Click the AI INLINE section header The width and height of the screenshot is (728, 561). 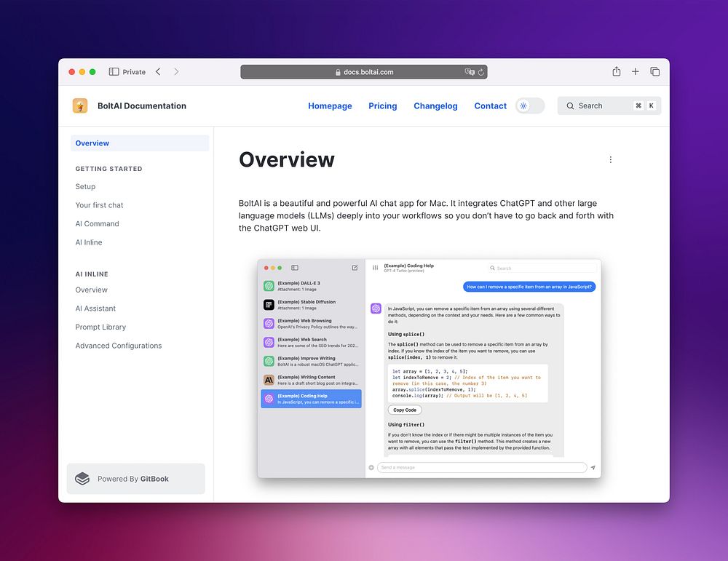pyautogui.click(x=92, y=274)
